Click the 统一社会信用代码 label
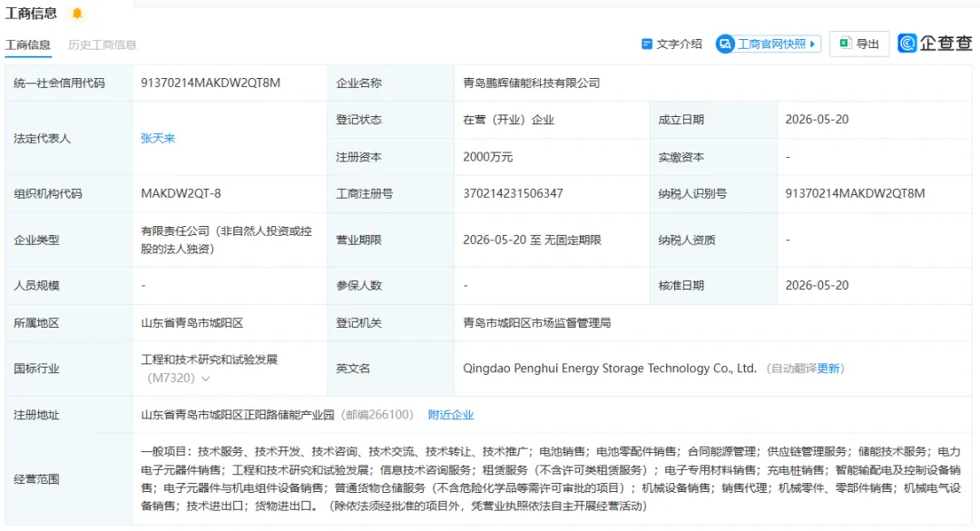This screenshot has width=980, height=531. tap(59, 83)
